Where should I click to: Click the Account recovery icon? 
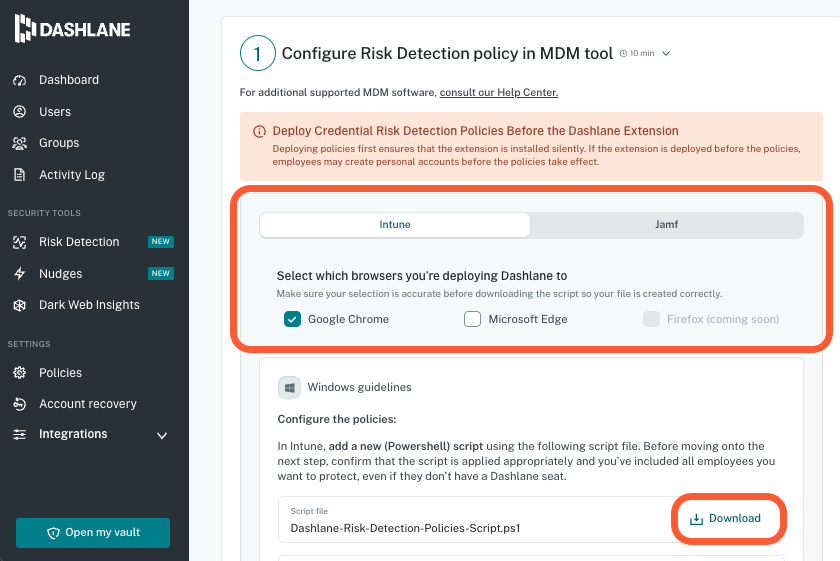20,403
